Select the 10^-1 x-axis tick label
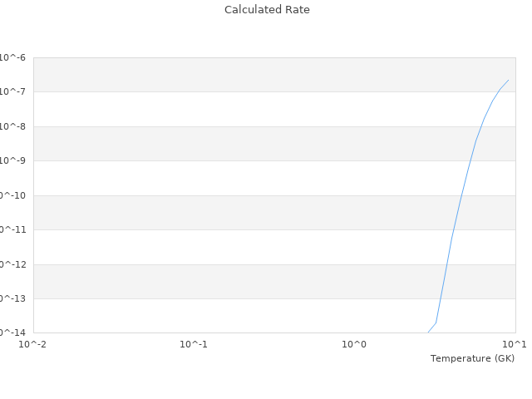Viewport: 532px width, 399px height. coord(194,343)
